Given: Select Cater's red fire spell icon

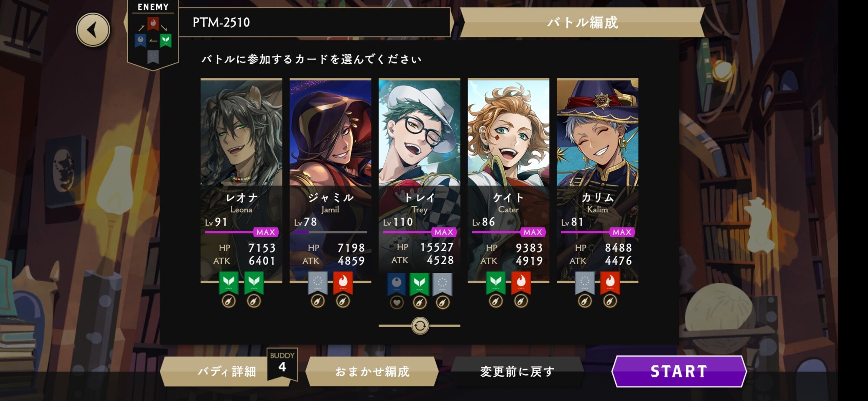Looking at the screenshot, I should click(521, 283).
